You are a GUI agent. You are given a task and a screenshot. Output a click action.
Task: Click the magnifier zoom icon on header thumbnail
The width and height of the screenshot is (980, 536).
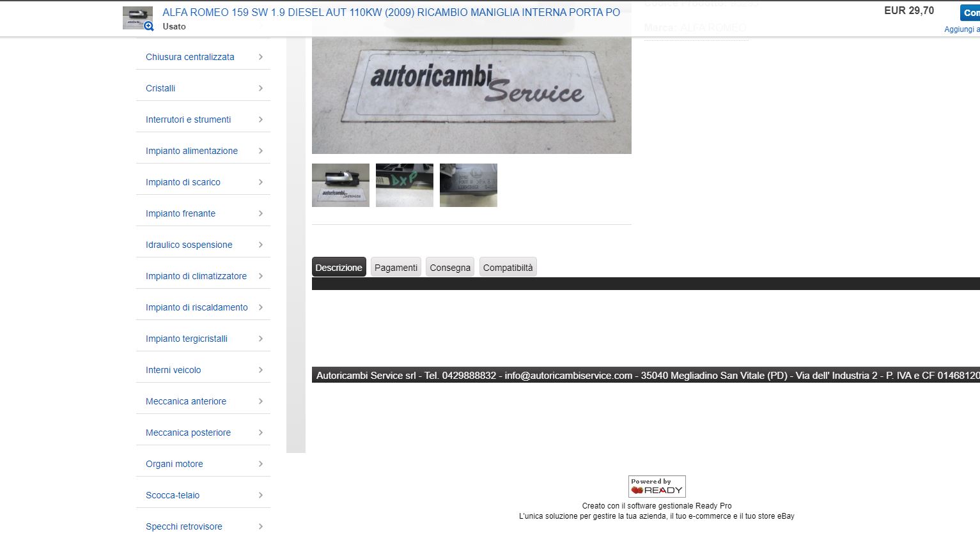(x=149, y=26)
